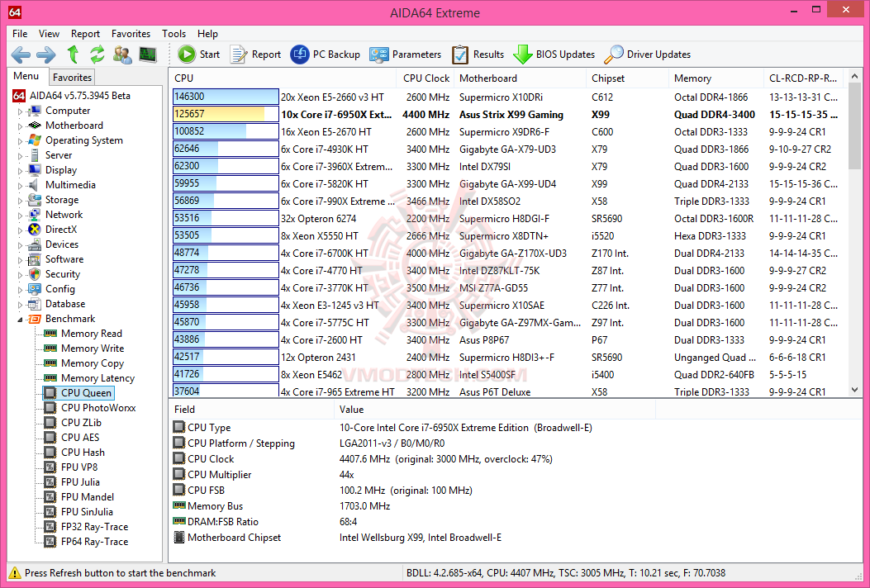Expand the Motherboard tree node
This screenshot has width=870, height=588.
(x=20, y=126)
